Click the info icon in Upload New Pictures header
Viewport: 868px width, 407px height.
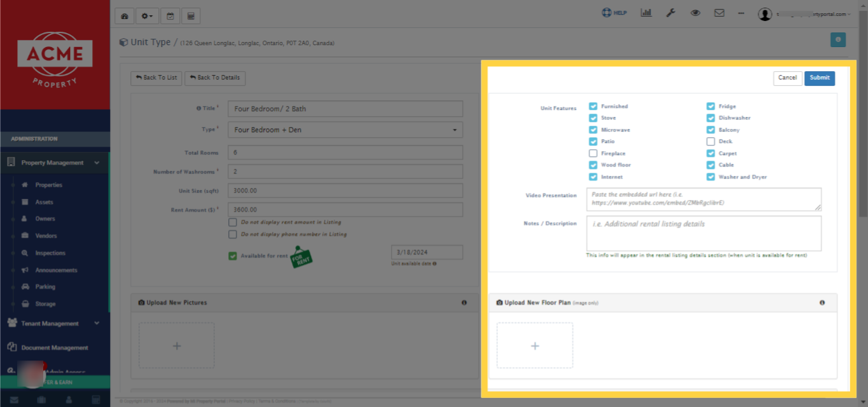pos(464,303)
